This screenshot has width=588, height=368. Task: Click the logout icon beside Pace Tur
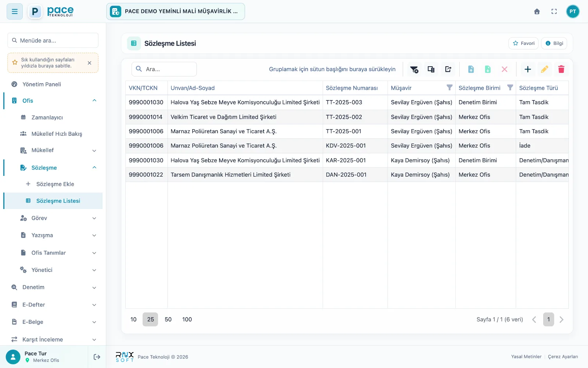[97, 357]
